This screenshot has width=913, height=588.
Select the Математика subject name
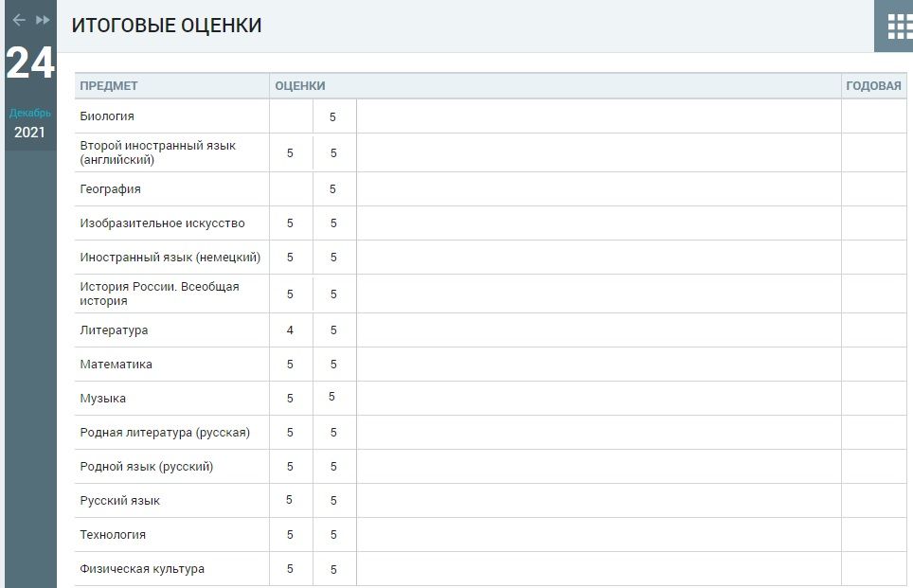pos(116,365)
